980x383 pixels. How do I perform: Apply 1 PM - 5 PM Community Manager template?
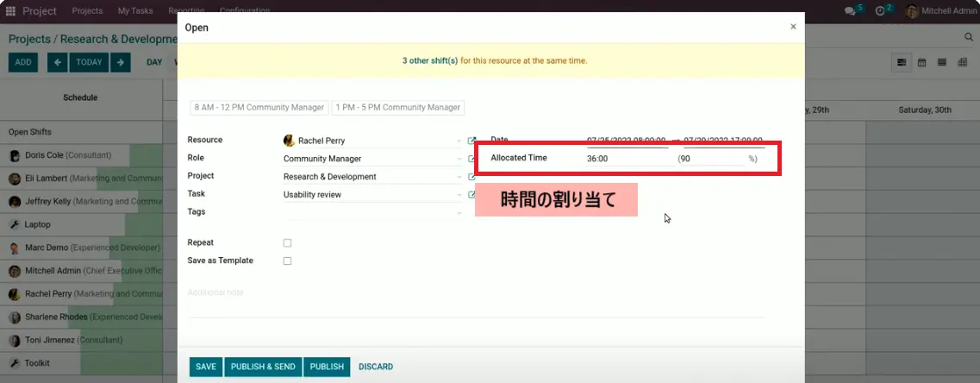397,107
